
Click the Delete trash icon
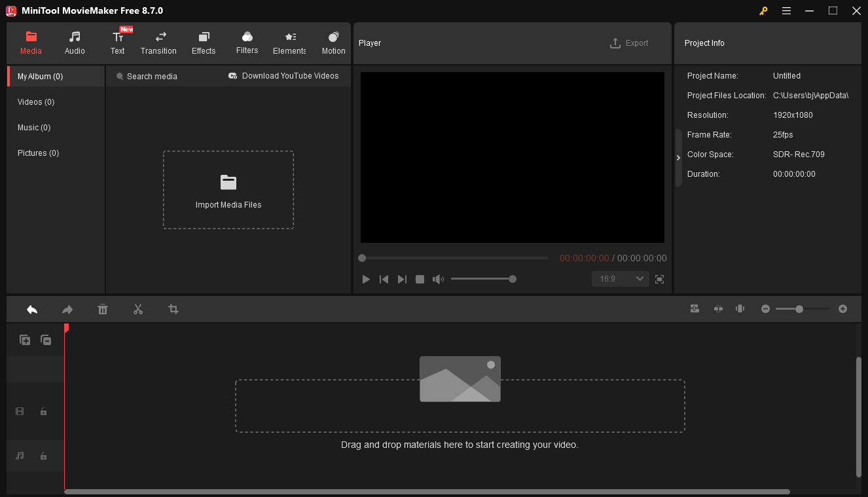(x=103, y=309)
